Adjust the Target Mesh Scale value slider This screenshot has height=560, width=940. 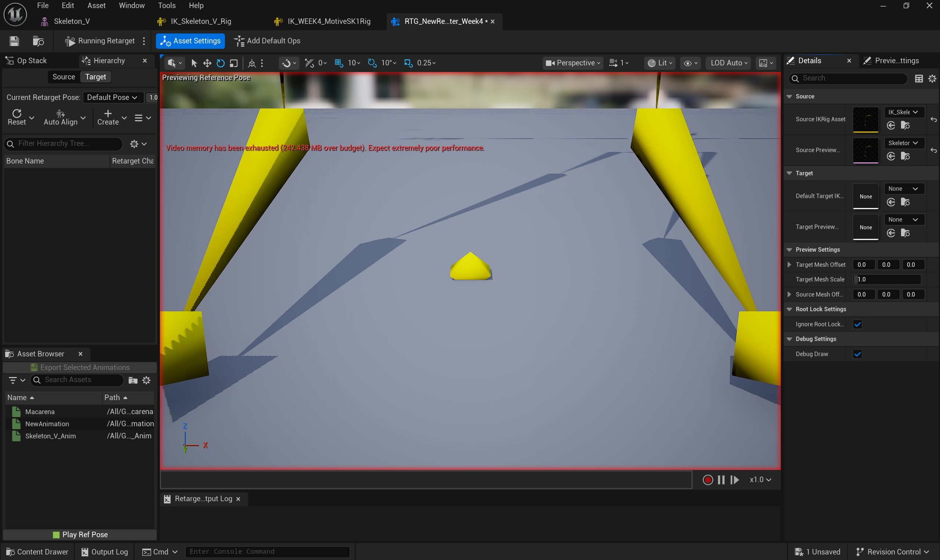tap(887, 279)
